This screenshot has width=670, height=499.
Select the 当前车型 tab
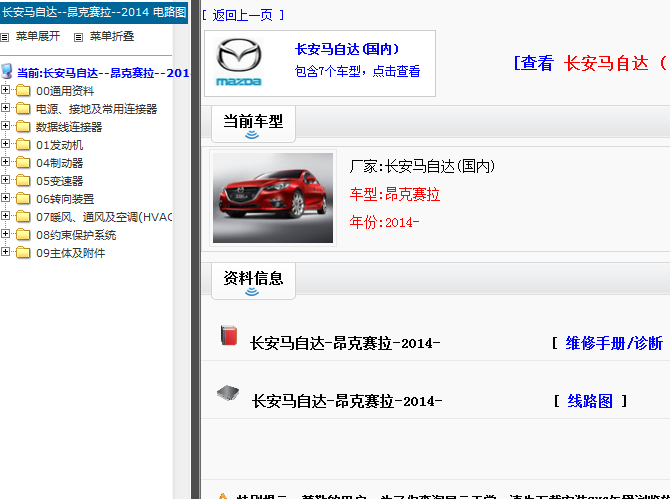pos(253,124)
